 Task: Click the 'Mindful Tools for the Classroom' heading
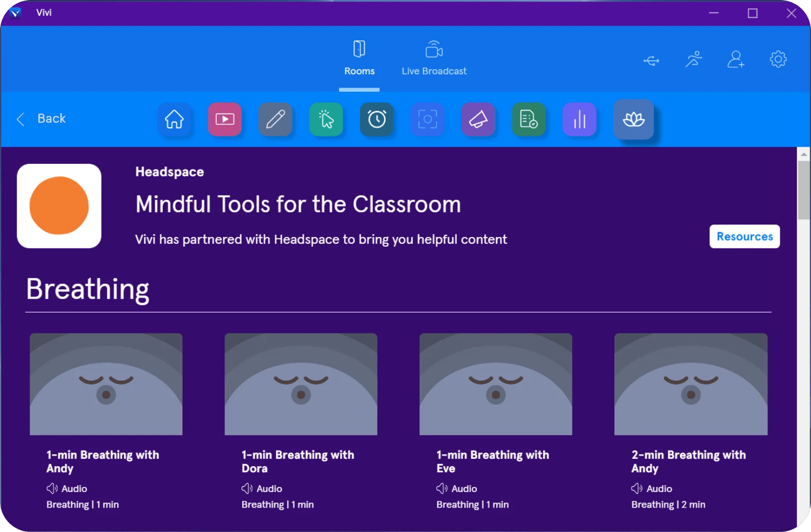pyautogui.click(x=298, y=204)
